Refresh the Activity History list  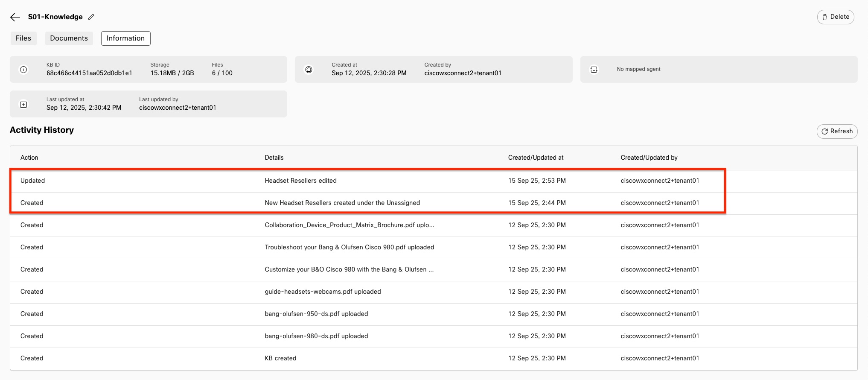tap(836, 132)
